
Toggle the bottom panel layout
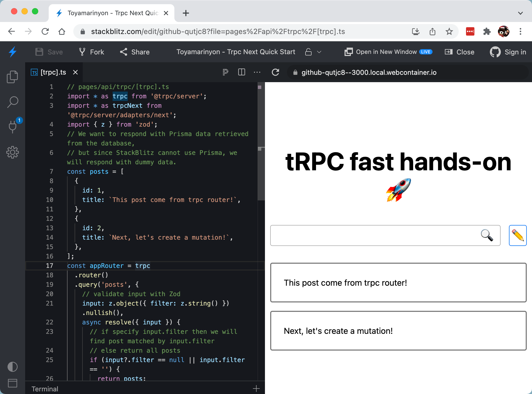click(12, 383)
